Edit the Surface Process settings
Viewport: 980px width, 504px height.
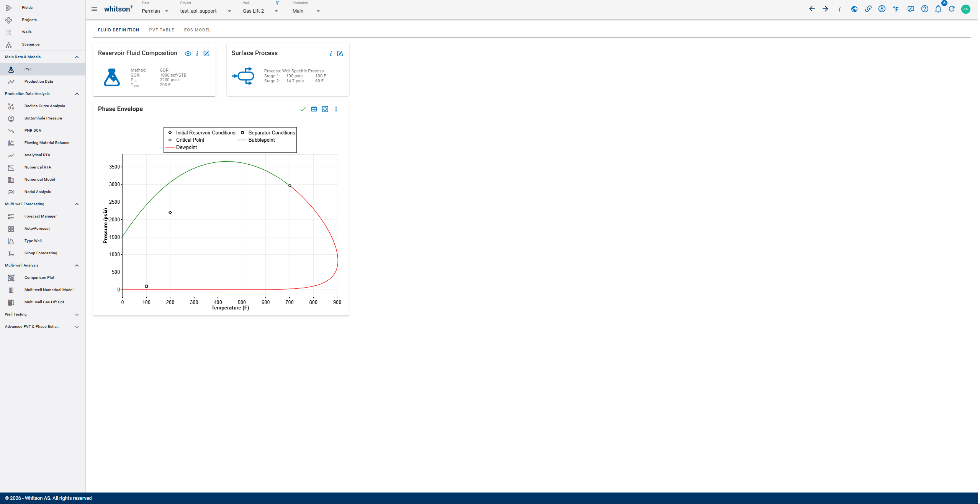point(340,54)
